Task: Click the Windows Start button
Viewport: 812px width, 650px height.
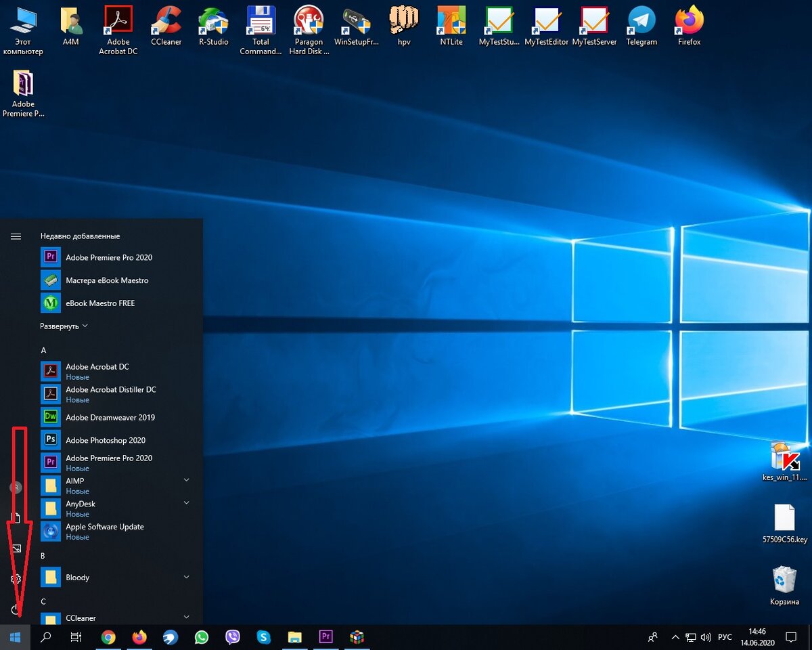Action: coord(16,637)
